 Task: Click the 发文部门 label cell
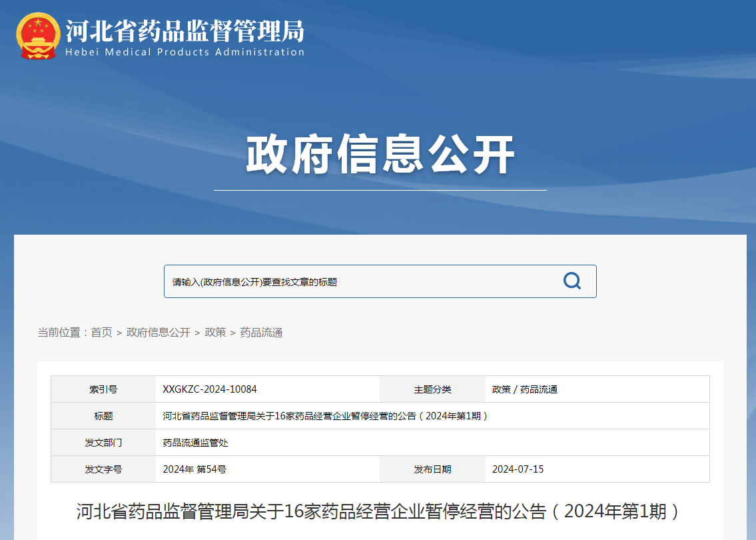click(103, 443)
